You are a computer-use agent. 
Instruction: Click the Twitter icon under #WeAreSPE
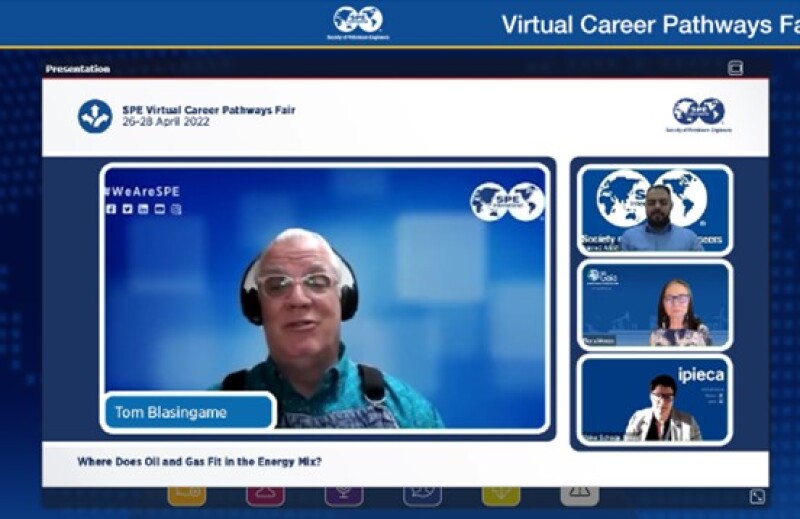click(x=127, y=209)
